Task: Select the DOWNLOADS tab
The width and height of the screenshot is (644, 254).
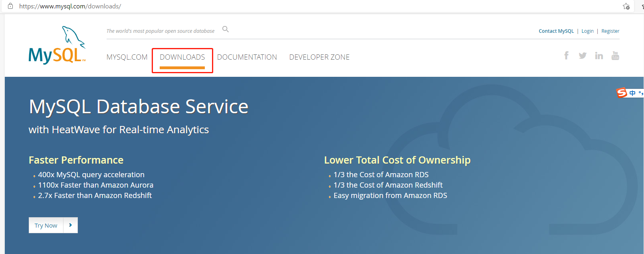Action: [182, 57]
